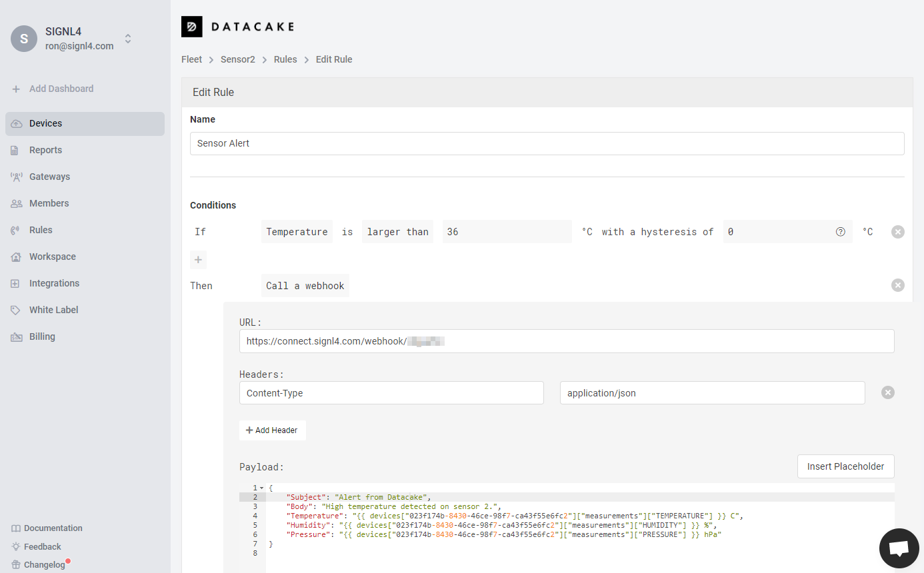
Task: Click the Edit Rule breadcrumb
Action: [x=334, y=59]
